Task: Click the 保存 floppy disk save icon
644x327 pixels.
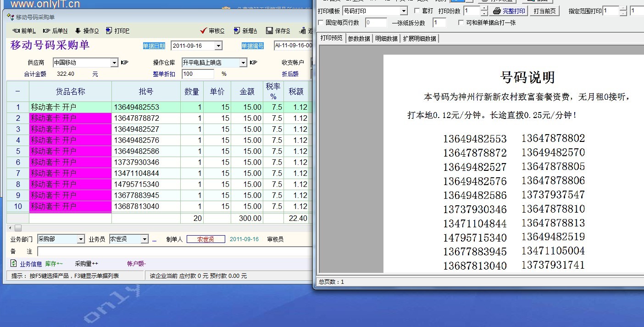Action: (x=270, y=31)
